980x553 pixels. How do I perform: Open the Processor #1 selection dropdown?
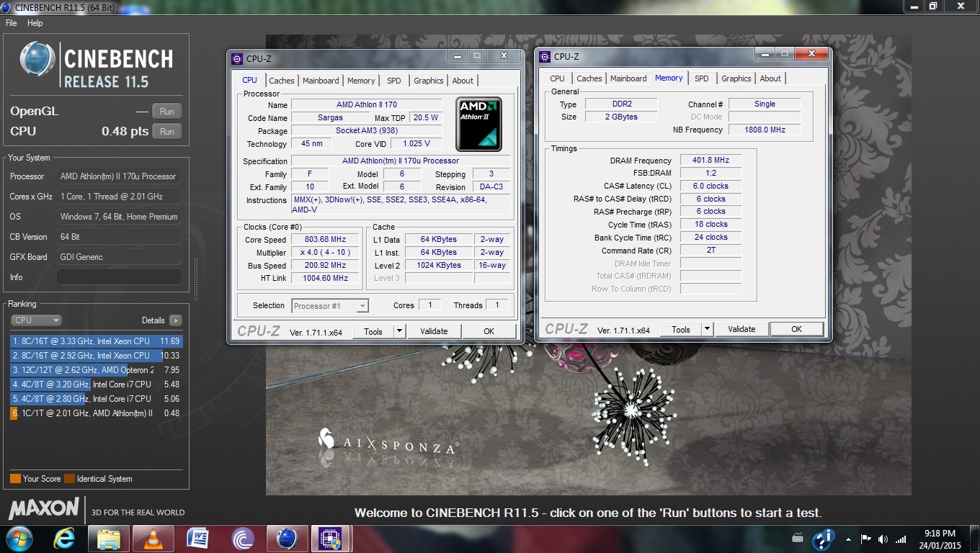[x=330, y=306]
